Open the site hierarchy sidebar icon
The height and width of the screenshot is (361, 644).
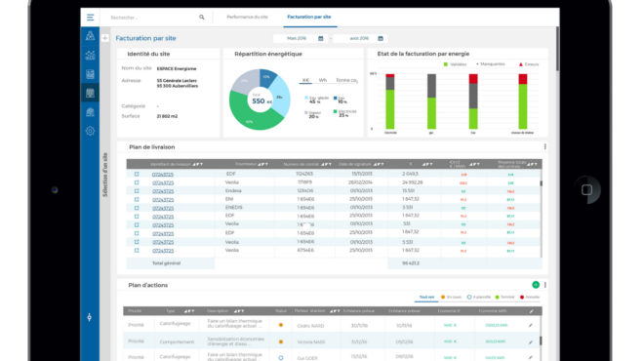click(90, 36)
